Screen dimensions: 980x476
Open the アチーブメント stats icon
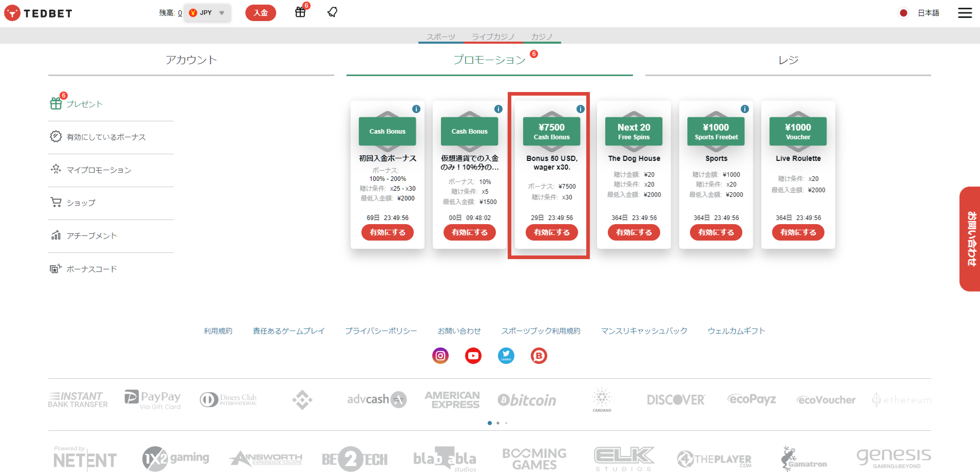(56, 236)
